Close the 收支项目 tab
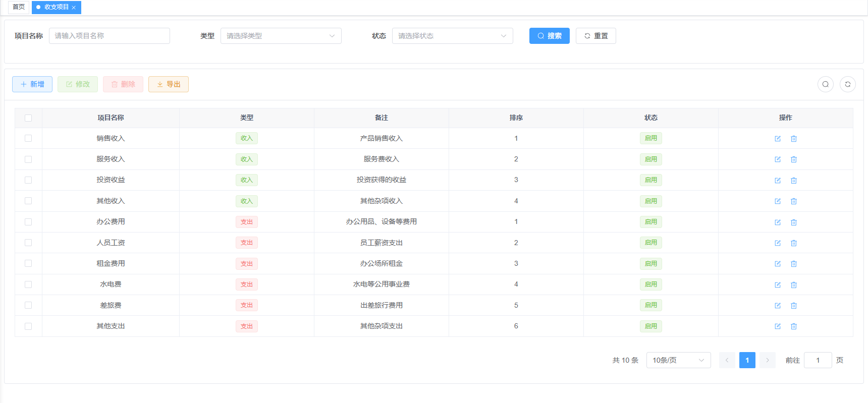 coord(74,8)
